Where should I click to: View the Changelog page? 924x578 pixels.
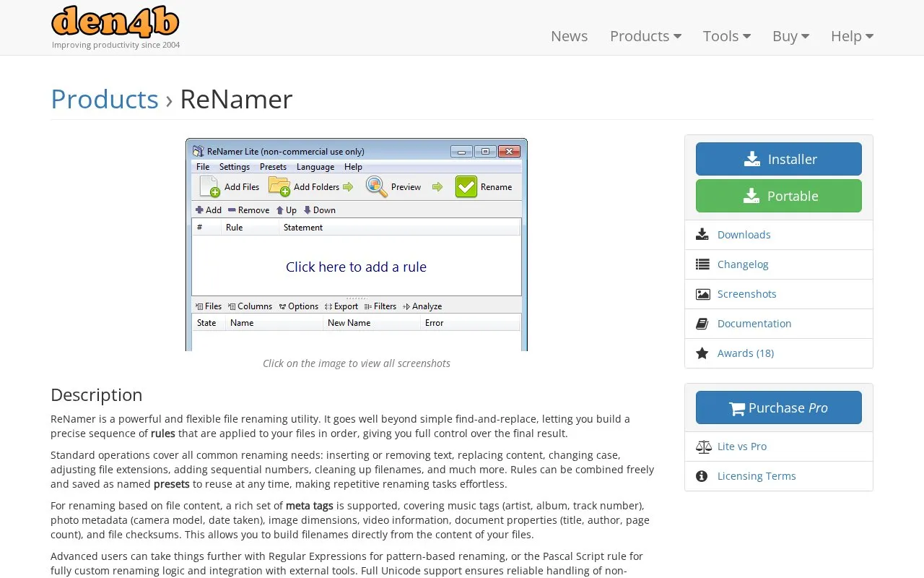click(743, 264)
